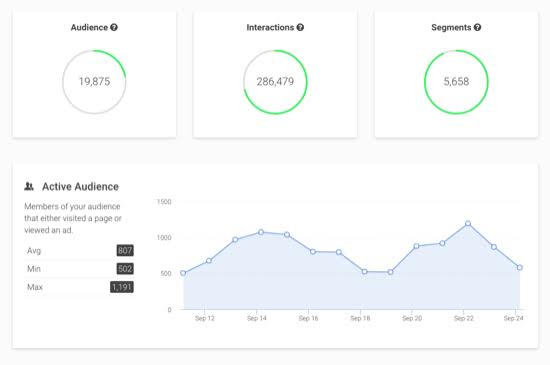Click the Active Audience heading
Screen dimensions: 550x365
[80, 187]
